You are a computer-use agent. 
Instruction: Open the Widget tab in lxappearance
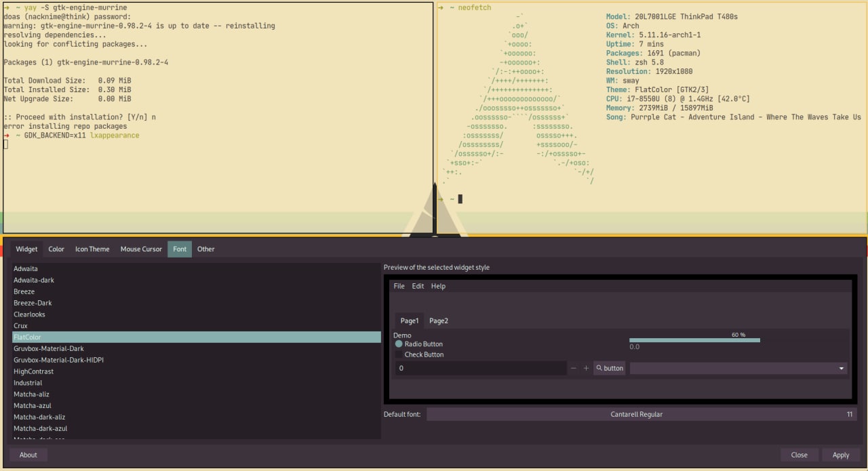[x=26, y=249]
